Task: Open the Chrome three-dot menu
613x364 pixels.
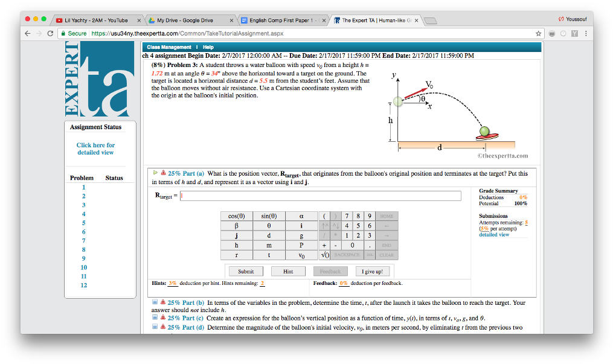Action: point(586,34)
